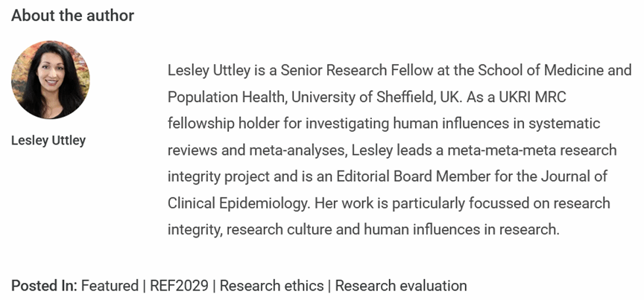Go to the Research evaluation category
The width and height of the screenshot is (644, 300).
click(401, 286)
